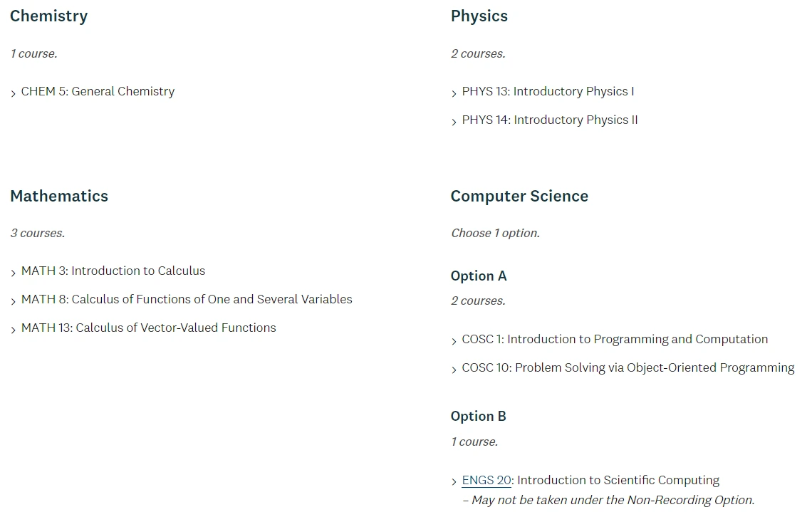Expand the ENGS 20 course chevron
Viewport: 812px width, 512px height.
tap(454, 483)
